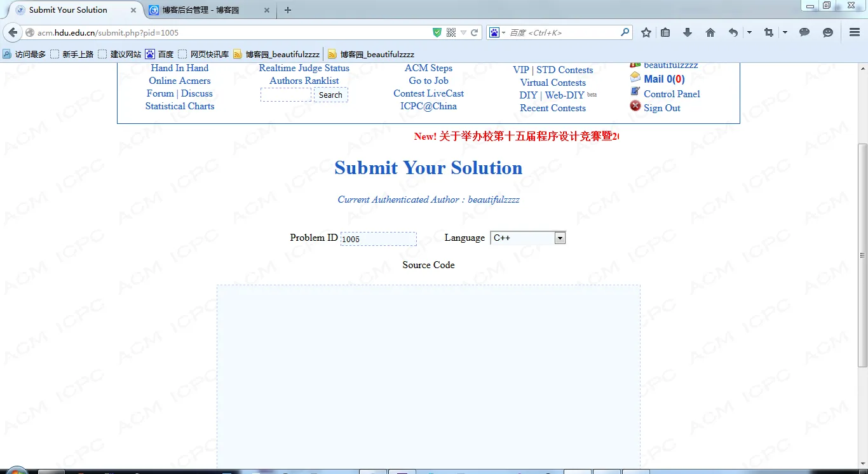The width and height of the screenshot is (868, 474).
Task: Click the undo closed tab arrow icon
Action: coord(733,32)
